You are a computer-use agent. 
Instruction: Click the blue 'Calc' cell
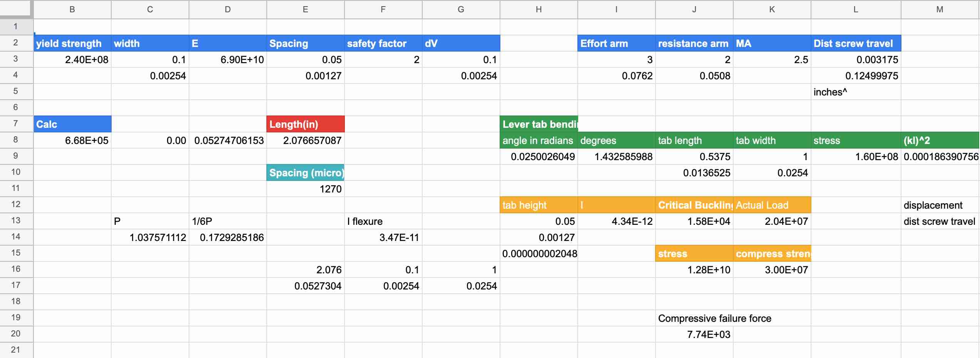(x=72, y=124)
